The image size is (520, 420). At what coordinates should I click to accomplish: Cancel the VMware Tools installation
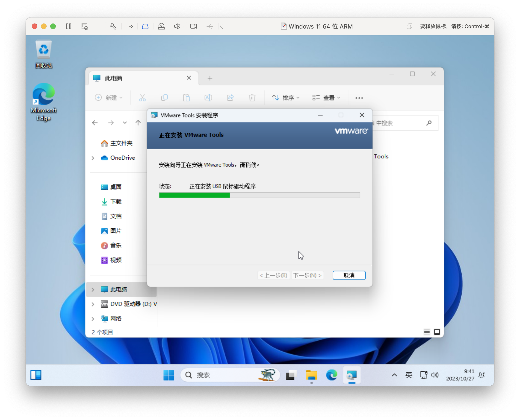(x=349, y=275)
